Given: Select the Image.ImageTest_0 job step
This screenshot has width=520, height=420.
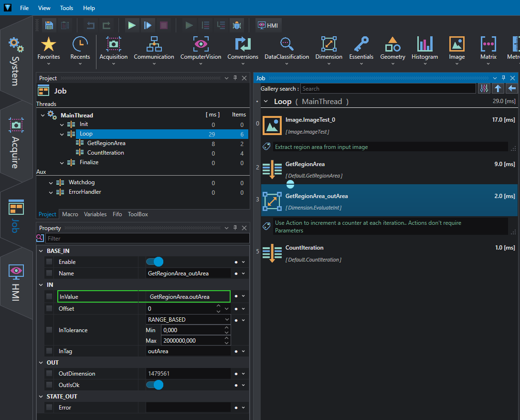Looking at the screenshot, I should (x=389, y=126).
